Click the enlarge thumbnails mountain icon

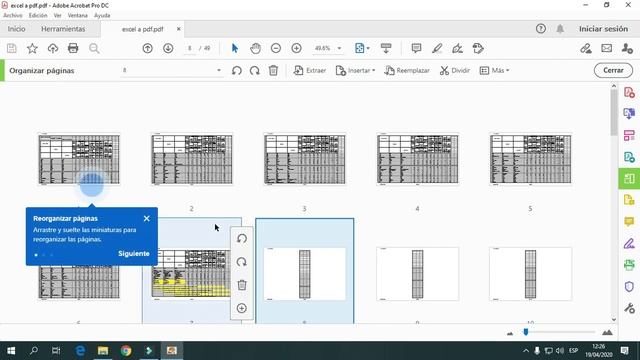(607, 333)
